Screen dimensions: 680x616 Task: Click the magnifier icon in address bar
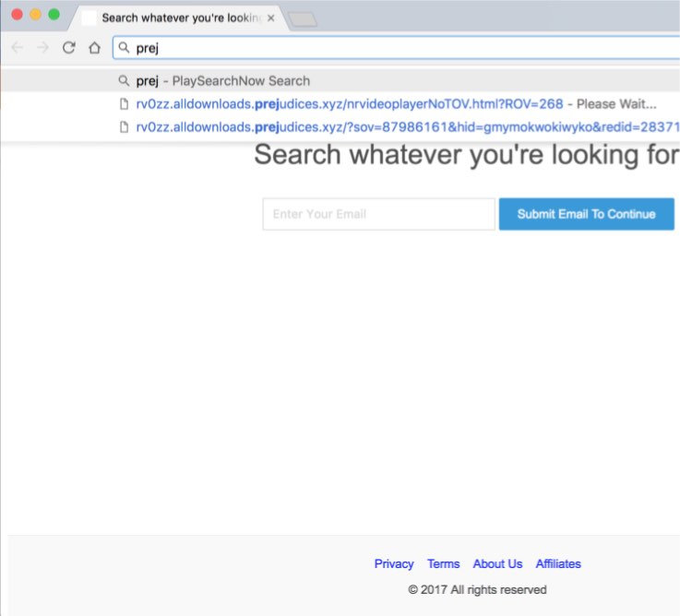124,48
